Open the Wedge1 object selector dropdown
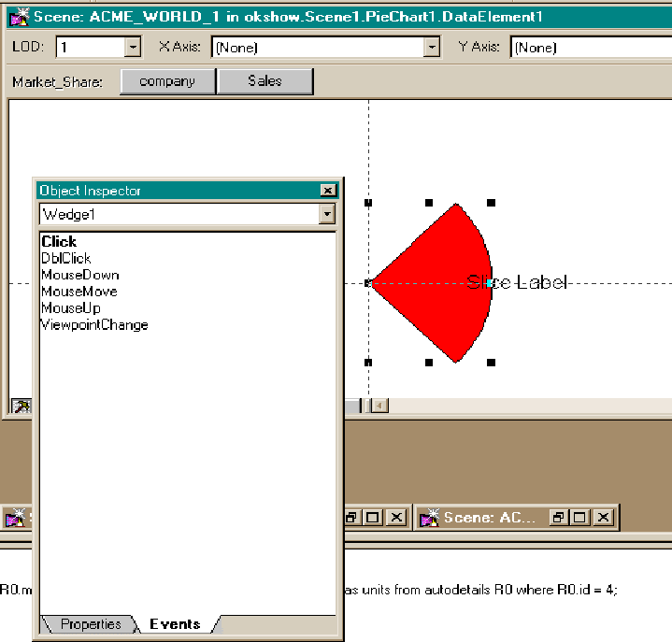The image size is (672, 642). tap(326, 215)
